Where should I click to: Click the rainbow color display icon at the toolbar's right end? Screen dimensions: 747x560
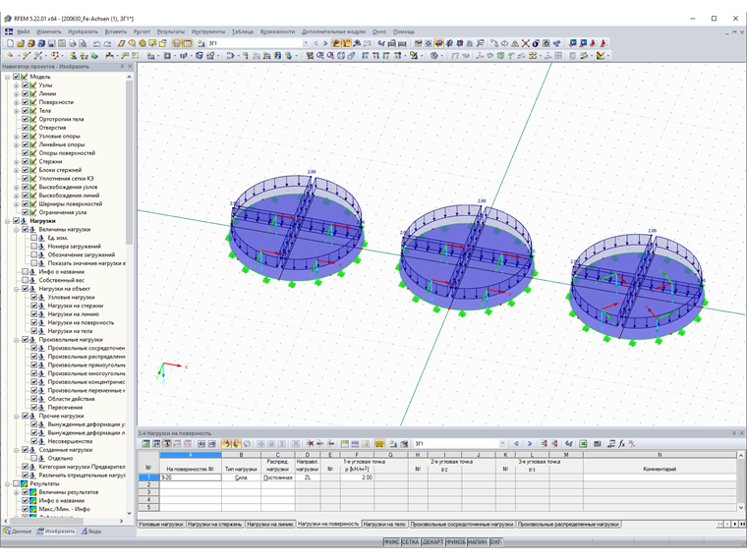point(601,56)
